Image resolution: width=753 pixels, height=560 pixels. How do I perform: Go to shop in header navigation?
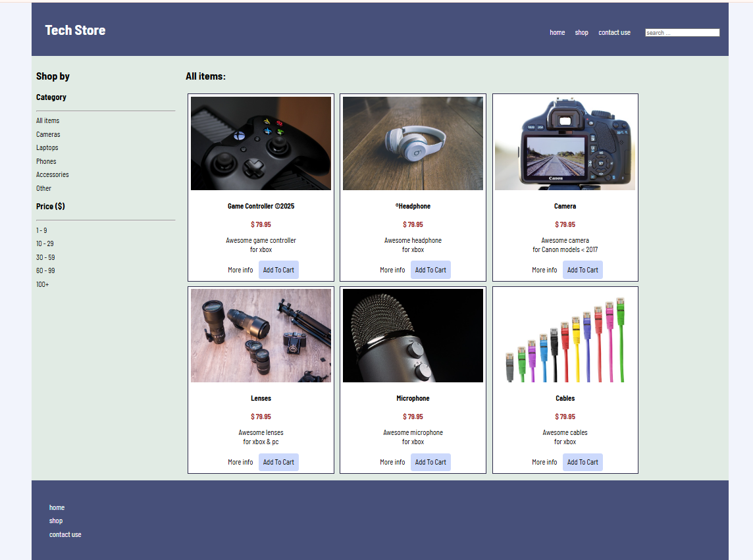click(582, 33)
